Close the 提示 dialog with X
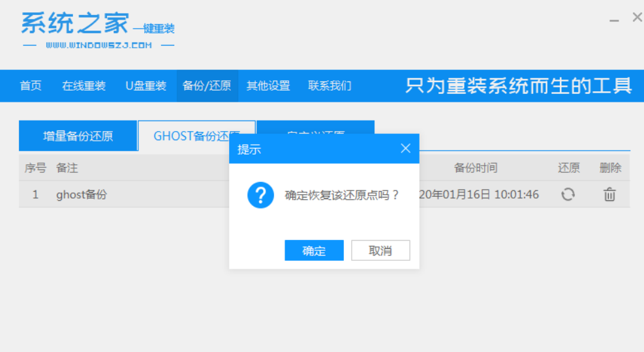The width and height of the screenshot is (644, 352). point(405,149)
